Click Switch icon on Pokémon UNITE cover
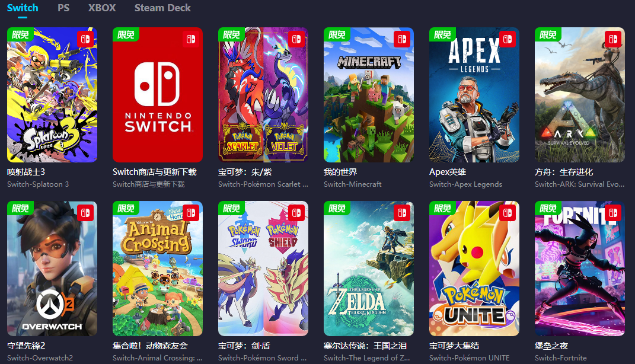The width and height of the screenshot is (635, 364). pyautogui.click(x=508, y=213)
